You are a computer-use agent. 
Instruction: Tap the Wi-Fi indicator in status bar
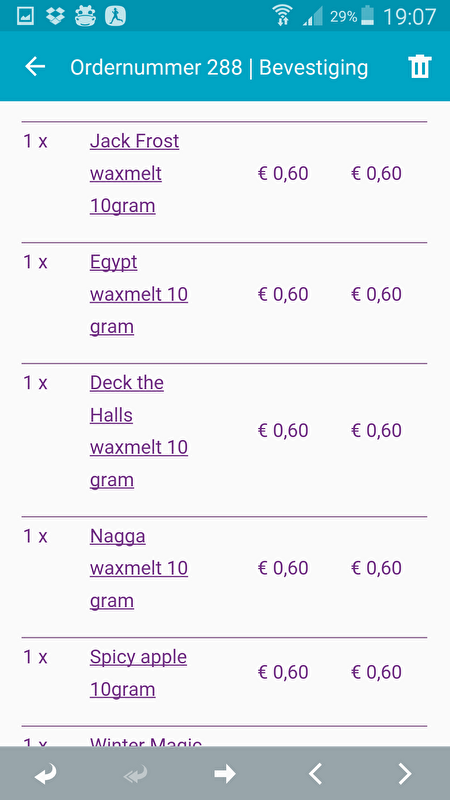coord(282,15)
